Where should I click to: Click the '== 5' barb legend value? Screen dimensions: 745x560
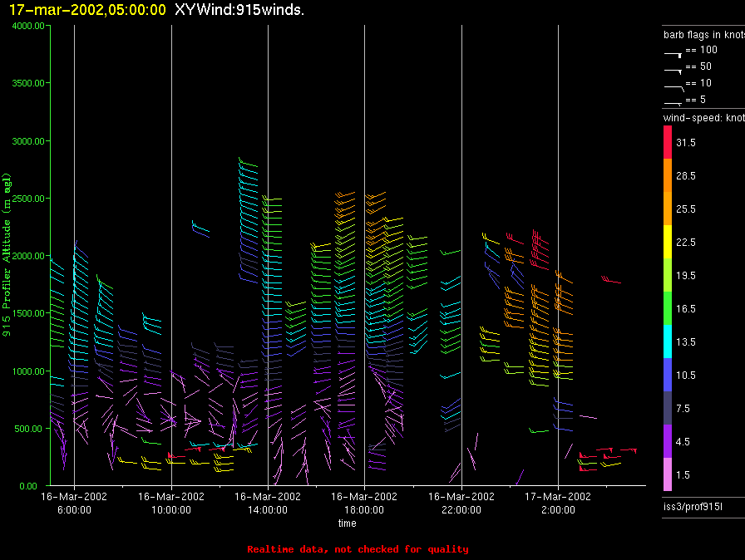pos(696,100)
